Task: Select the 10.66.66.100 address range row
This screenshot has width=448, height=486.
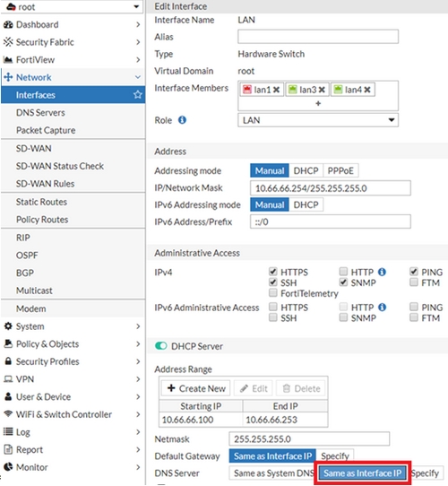Action: pyautogui.click(x=243, y=420)
